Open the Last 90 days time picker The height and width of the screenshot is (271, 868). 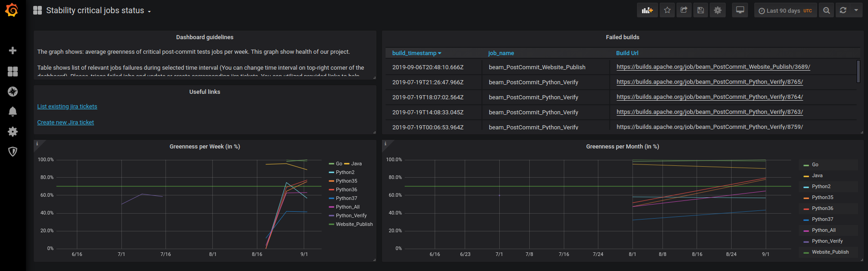coord(785,10)
